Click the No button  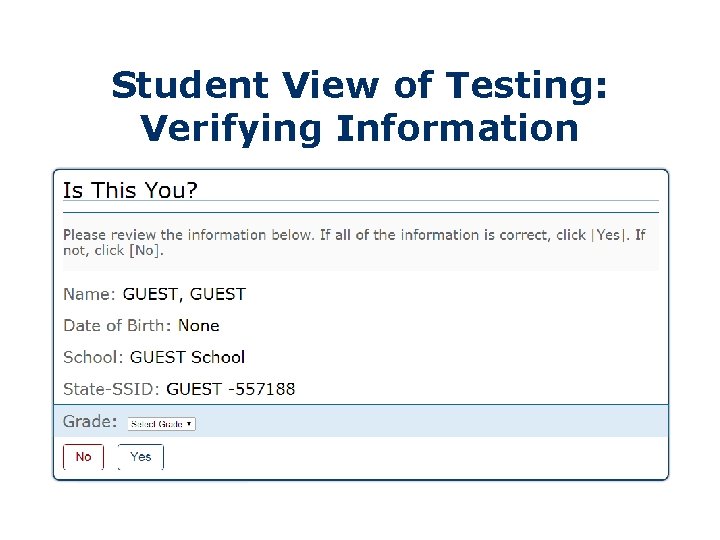point(83,457)
